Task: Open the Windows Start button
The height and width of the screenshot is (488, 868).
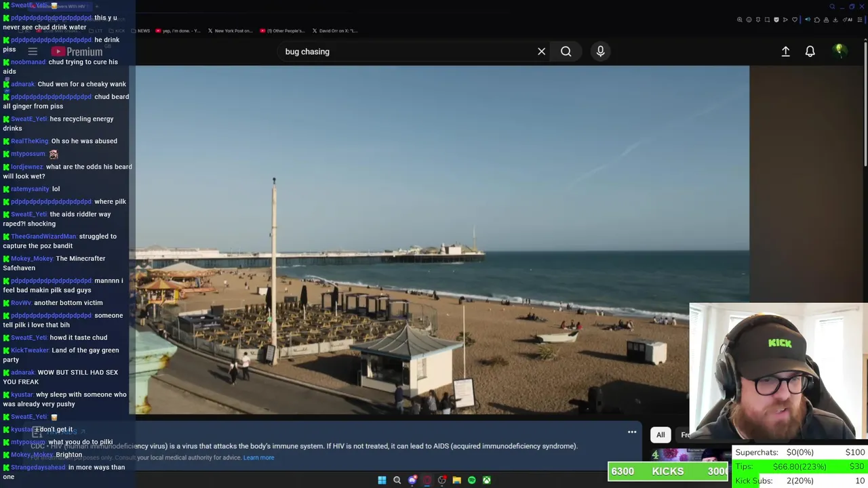Action: coord(382,480)
